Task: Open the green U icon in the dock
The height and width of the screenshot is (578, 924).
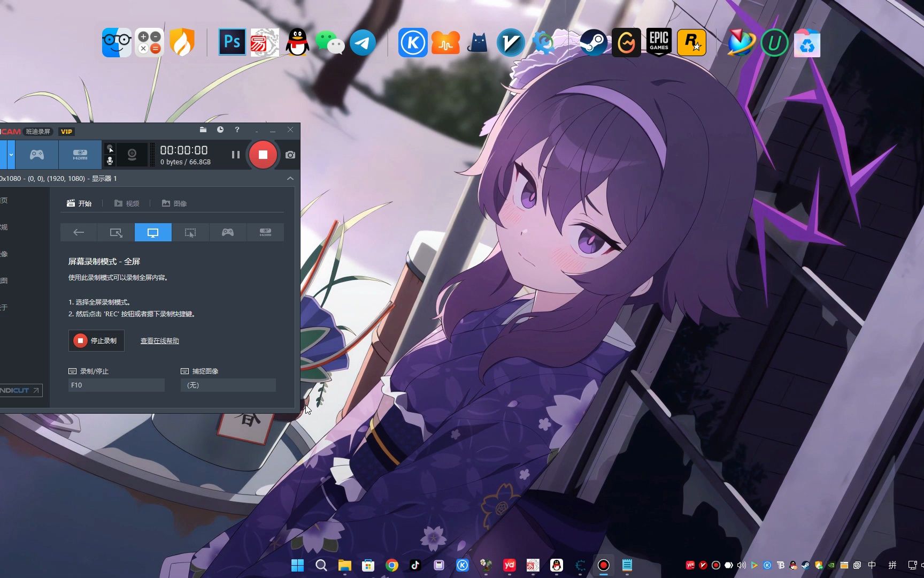Action: [774, 43]
